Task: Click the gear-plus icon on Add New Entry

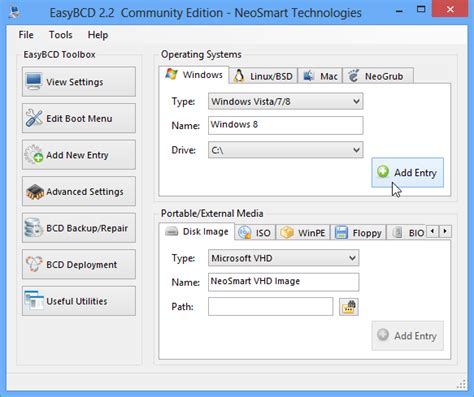Action: 34,154
